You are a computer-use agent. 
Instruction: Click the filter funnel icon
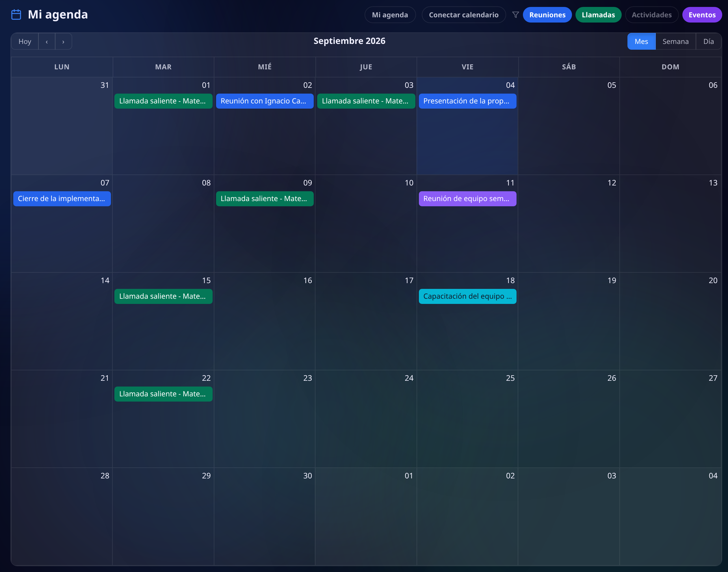(515, 15)
